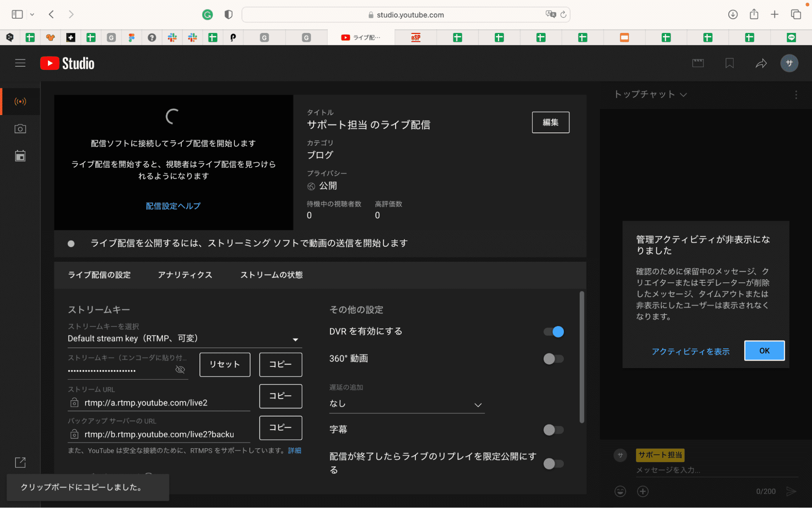Click the studio.youtube.com address bar
The height and width of the screenshot is (508, 812).
point(406,15)
